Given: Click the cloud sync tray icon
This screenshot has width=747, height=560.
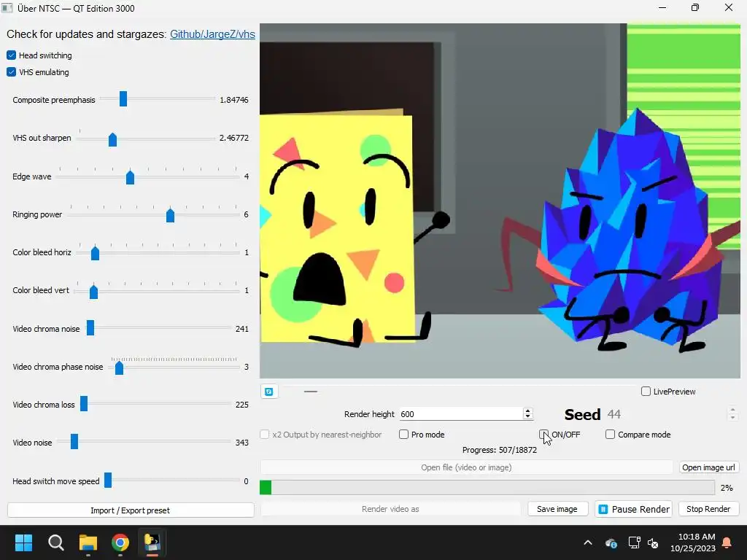Looking at the screenshot, I should pyautogui.click(x=611, y=542).
